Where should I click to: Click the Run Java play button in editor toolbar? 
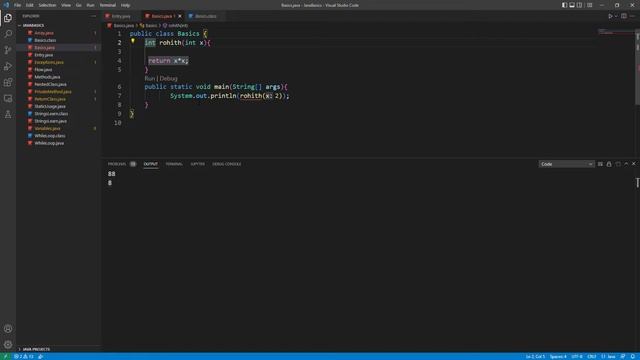[610, 16]
